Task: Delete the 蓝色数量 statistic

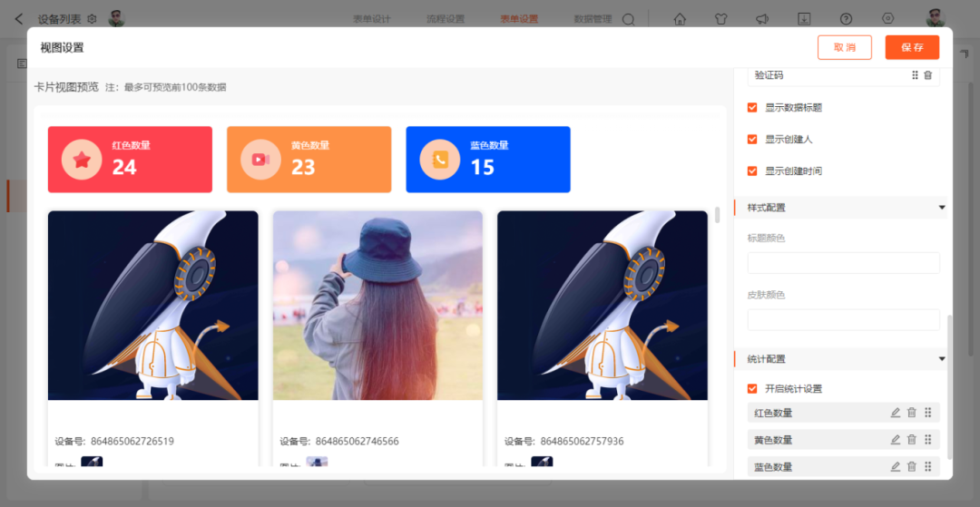Action: [x=912, y=466]
